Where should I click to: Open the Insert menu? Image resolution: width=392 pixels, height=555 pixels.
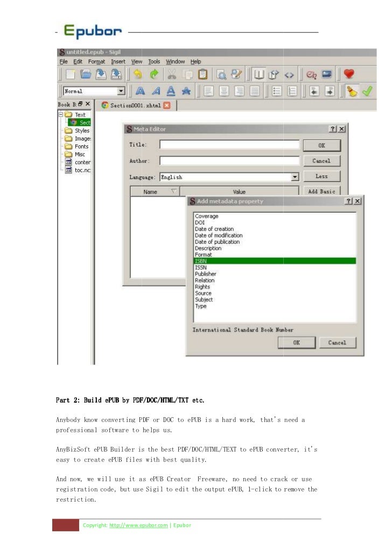pyautogui.click(x=118, y=61)
